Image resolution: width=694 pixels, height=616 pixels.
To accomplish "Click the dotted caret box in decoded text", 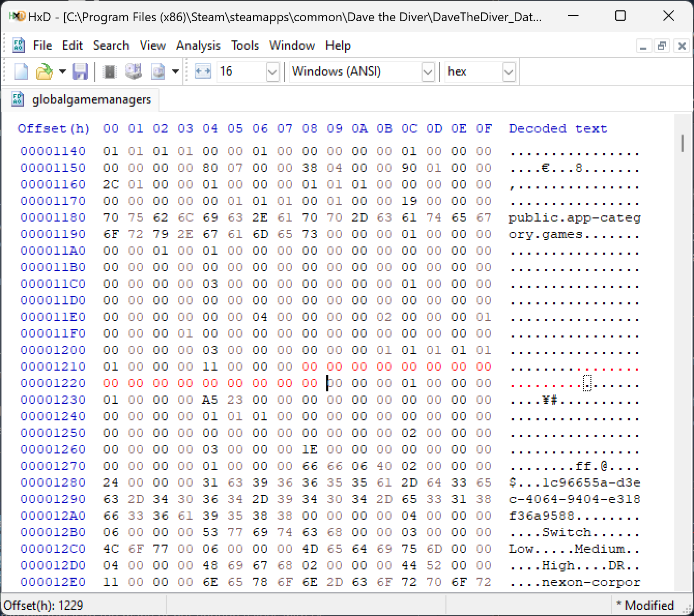I will pos(587,383).
